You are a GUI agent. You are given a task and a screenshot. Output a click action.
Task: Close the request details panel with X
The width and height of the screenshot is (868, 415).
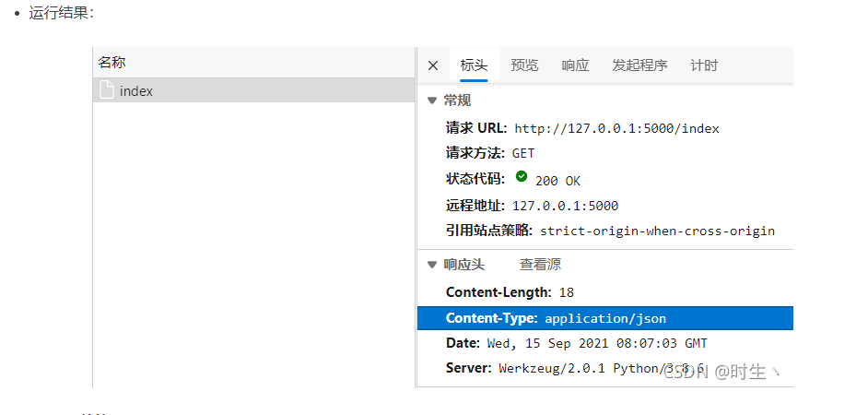coord(433,65)
